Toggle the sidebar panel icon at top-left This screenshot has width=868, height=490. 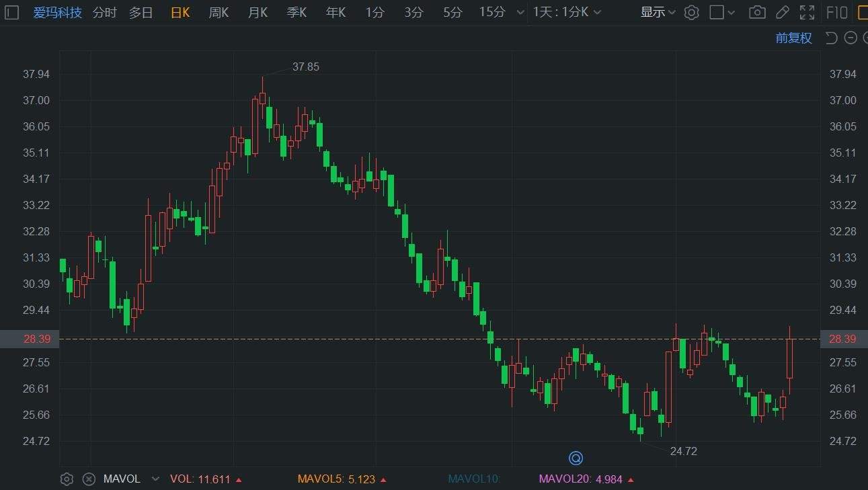[x=11, y=12]
